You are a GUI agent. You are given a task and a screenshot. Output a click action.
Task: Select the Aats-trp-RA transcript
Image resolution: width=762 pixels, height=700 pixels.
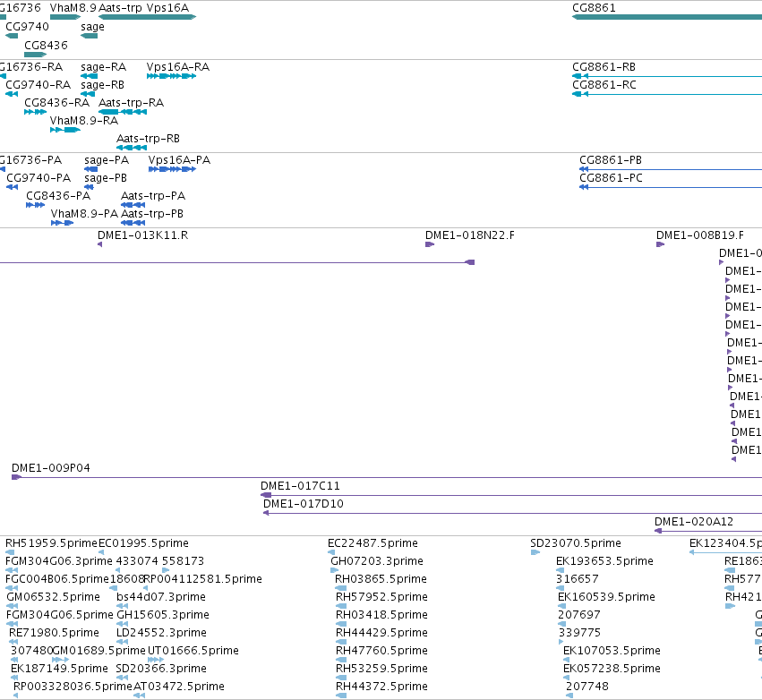(123, 112)
